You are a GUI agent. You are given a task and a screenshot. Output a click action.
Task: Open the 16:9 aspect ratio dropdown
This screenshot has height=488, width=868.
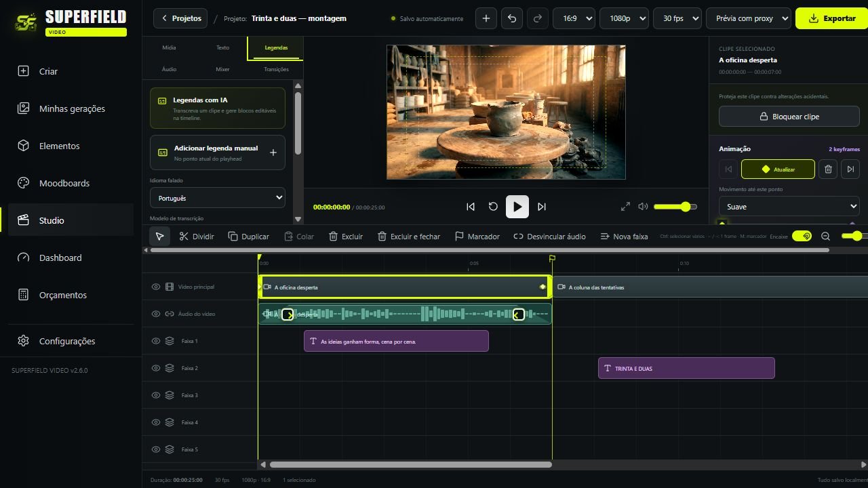(574, 18)
